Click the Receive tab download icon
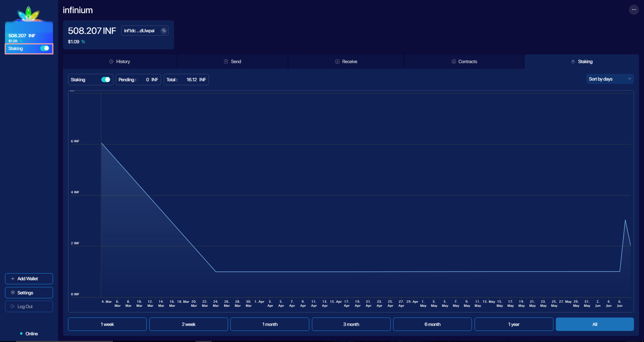The width and height of the screenshot is (644, 342). (337, 62)
